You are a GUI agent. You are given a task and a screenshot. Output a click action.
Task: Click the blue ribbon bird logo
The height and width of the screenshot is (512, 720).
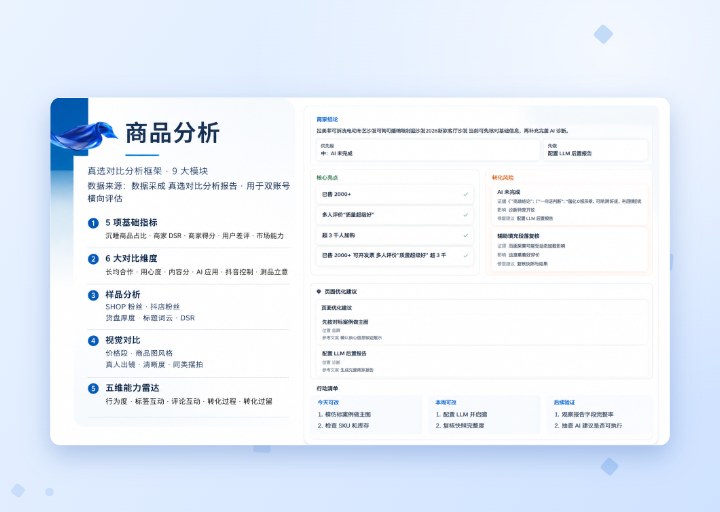pos(84,135)
